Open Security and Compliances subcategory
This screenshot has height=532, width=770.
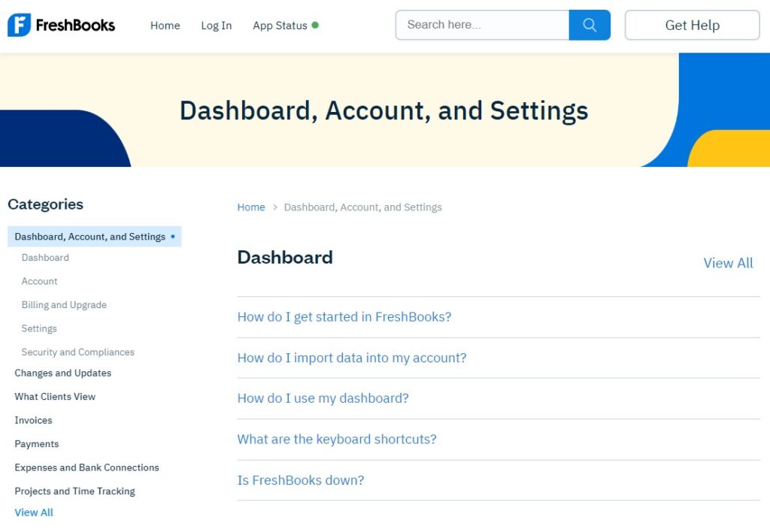[77, 352]
